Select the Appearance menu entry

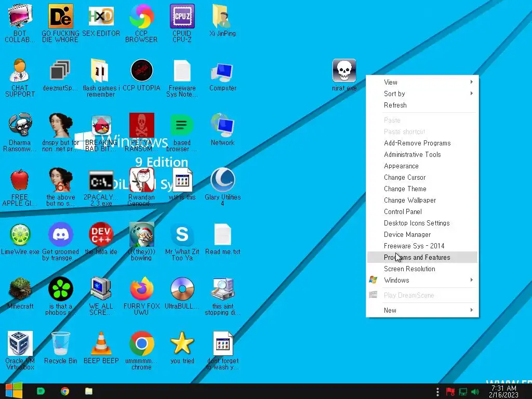coord(422,166)
